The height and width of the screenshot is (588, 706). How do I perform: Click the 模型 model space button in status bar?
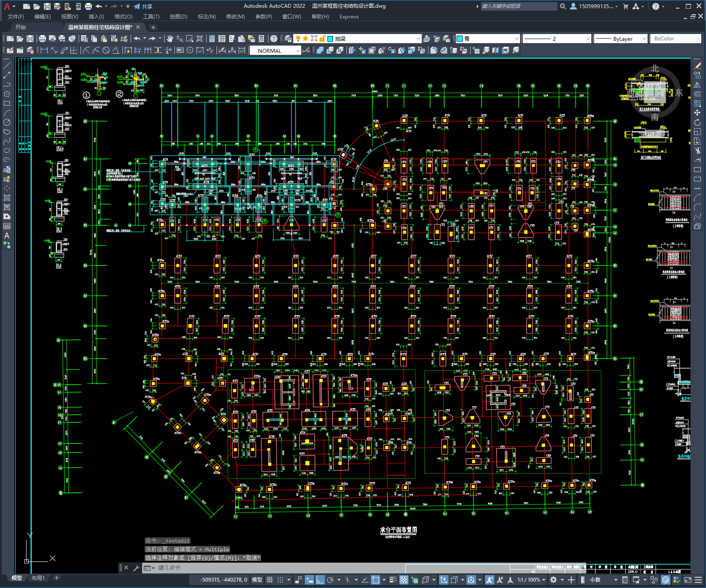(x=257, y=580)
